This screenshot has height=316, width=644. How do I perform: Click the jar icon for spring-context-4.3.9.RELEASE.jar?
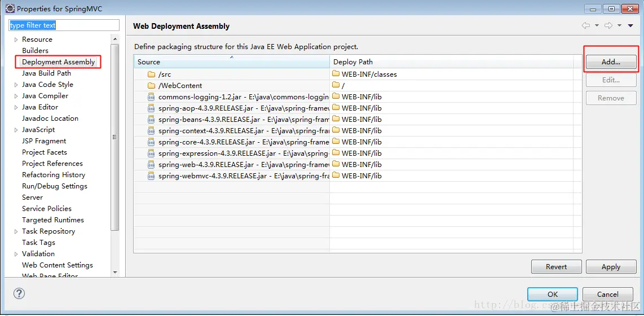(x=151, y=131)
